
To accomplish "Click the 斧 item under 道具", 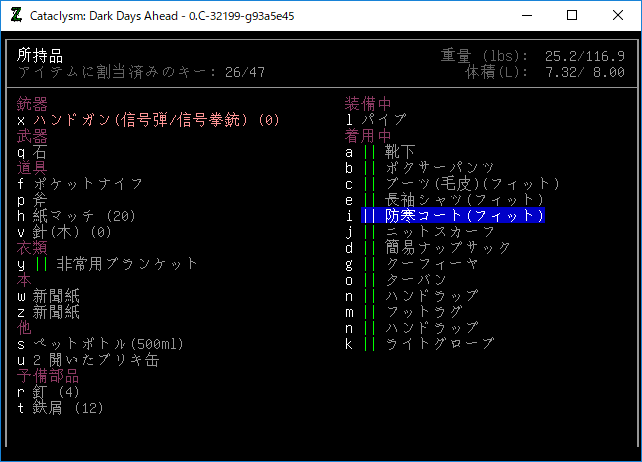I will point(39,200).
